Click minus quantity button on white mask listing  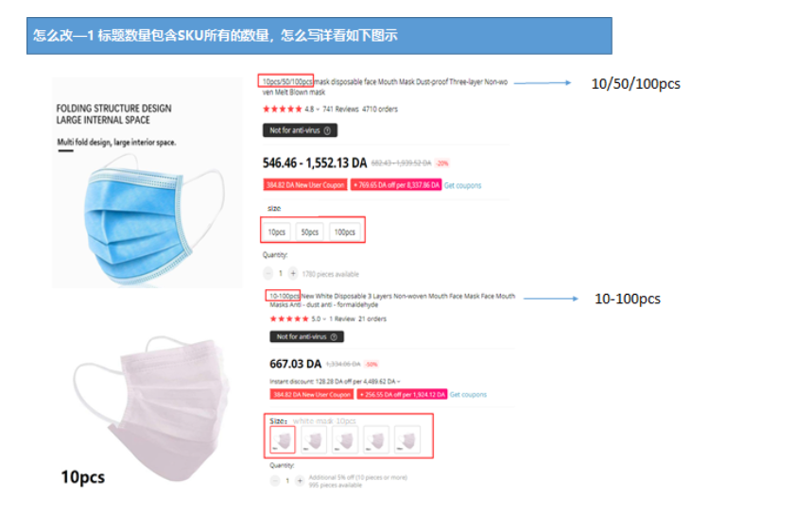(x=275, y=481)
